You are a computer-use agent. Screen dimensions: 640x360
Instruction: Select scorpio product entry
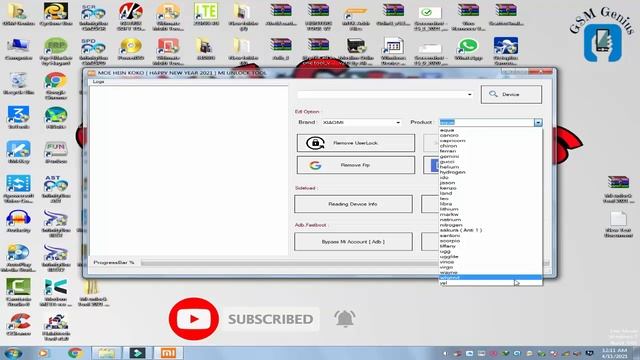(491, 241)
